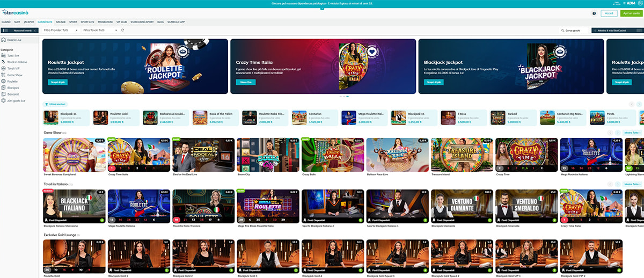Click the 18+ age restriction icon

640,3
